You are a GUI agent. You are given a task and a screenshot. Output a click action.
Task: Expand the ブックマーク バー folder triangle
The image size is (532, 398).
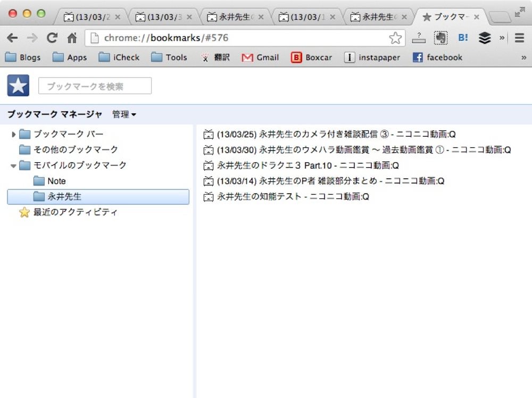[13, 135]
